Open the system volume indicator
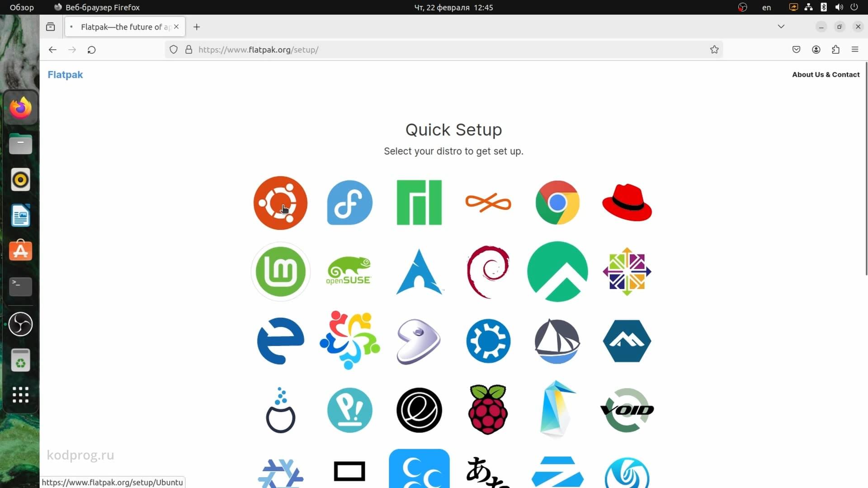The image size is (868, 488). [839, 7]
